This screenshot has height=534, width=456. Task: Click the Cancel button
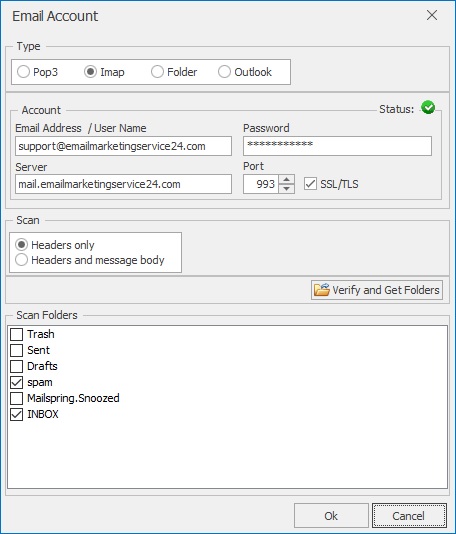[x=409, y=516]
